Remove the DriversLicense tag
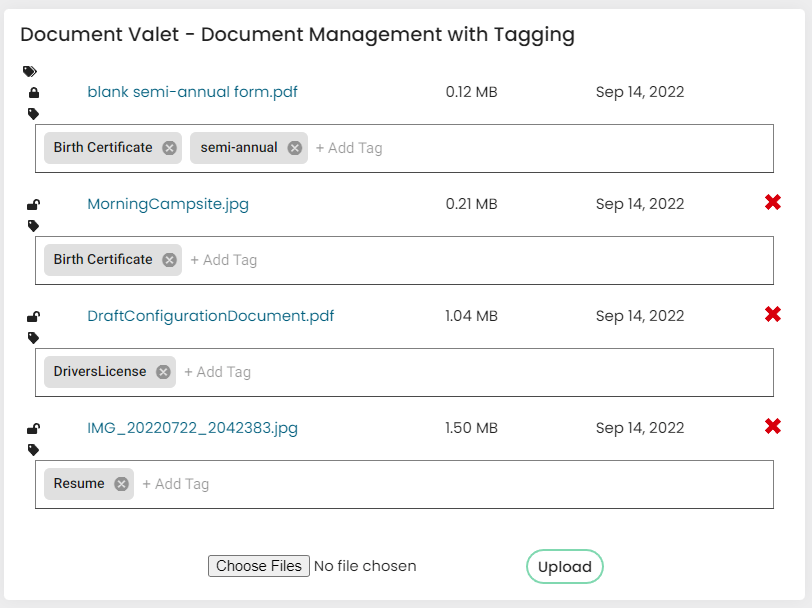Screen dimensions: 812x608 [x=163, y=372]
